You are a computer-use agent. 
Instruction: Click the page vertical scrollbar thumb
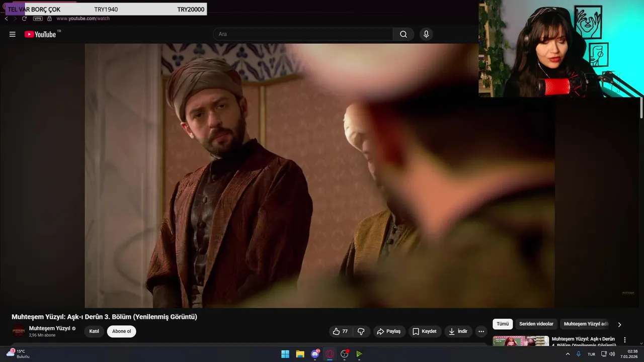(x=641, y=108)
